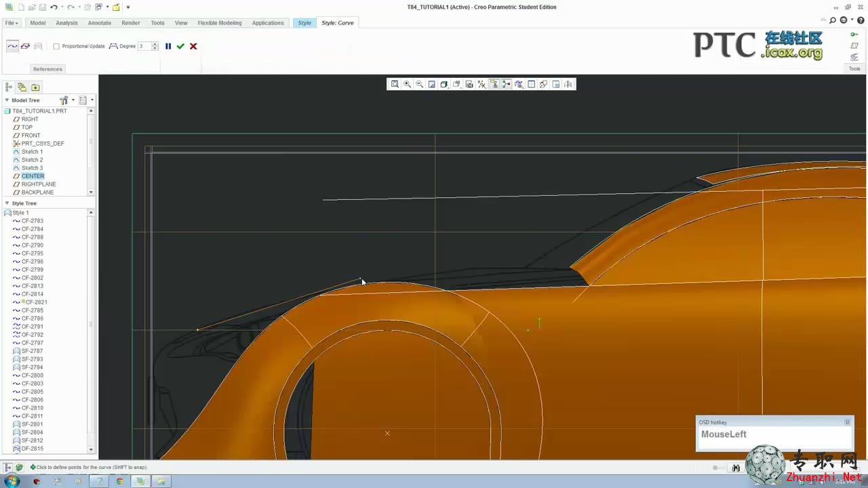Viewport: 868px width, 488px height.
Task: Click the linked-views icon in graphics toolbar
Action: click(543, 84)
